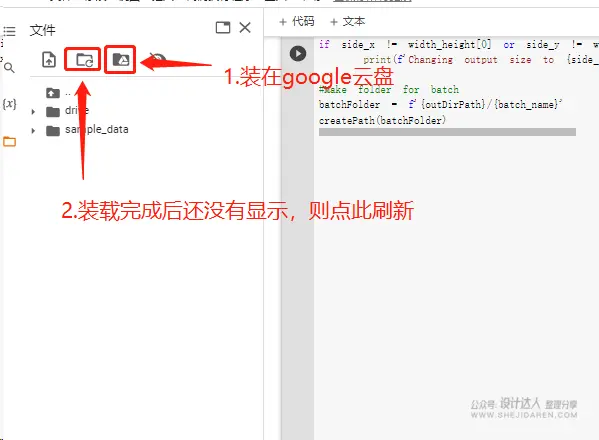Click the createPath(batchFolder) code line
Screen dimensions: 599x440
coord(382,121)
